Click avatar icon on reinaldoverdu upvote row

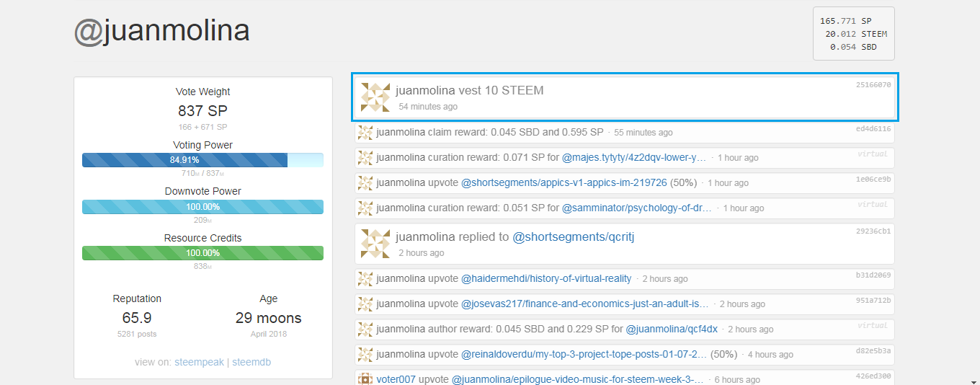(365, 354)
